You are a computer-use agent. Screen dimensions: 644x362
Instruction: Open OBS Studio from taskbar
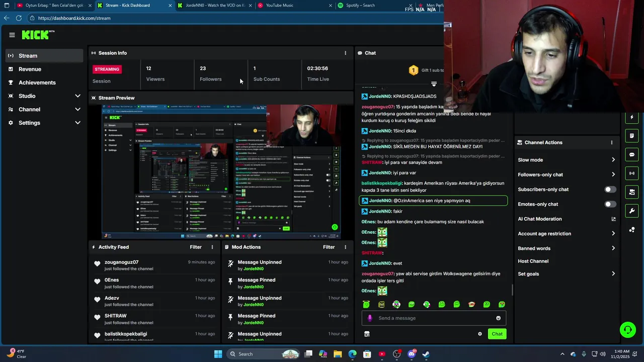coord(396,354)
